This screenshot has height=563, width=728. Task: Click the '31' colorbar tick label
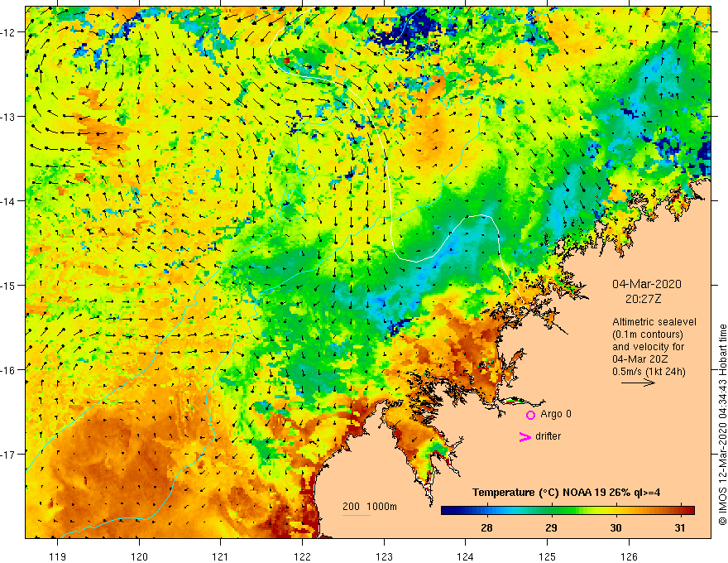point(680,528)
